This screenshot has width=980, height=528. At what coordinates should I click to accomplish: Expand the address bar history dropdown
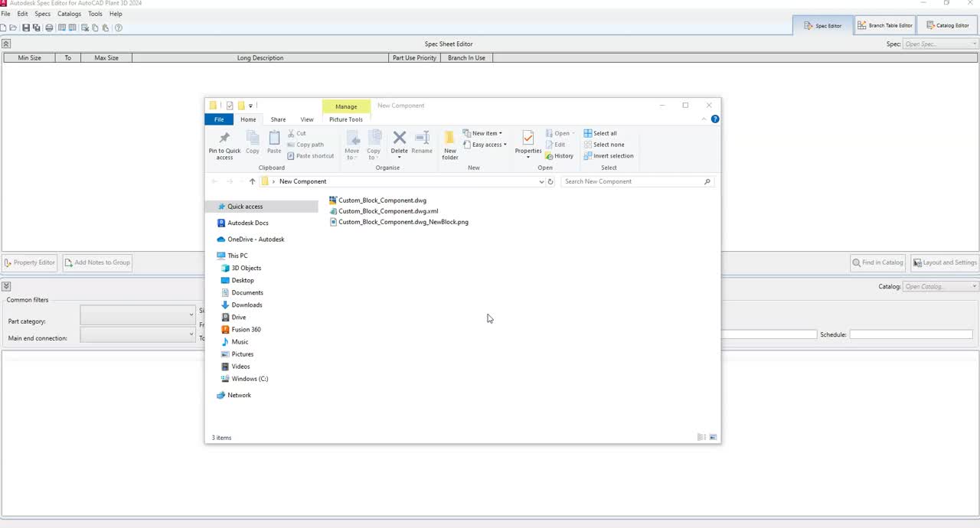[x=541, y=181]
